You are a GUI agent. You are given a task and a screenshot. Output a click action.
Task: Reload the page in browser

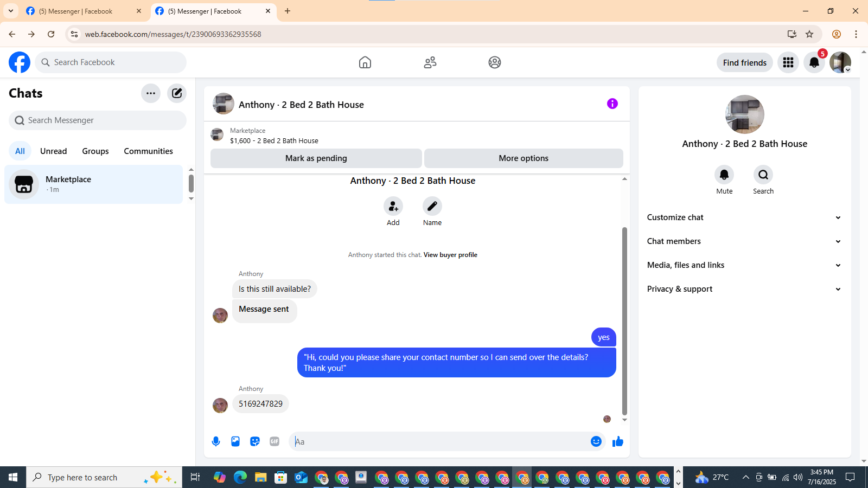[51, 34]
